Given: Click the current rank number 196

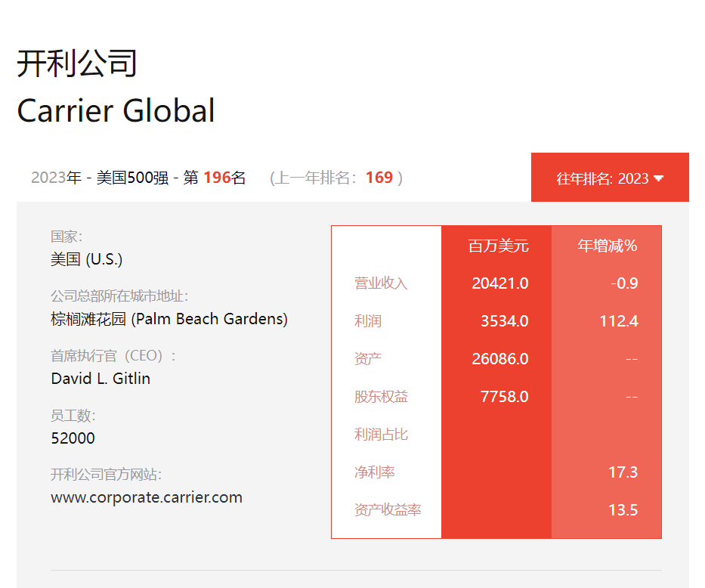Looking at the screenshot, I should 217,178.
